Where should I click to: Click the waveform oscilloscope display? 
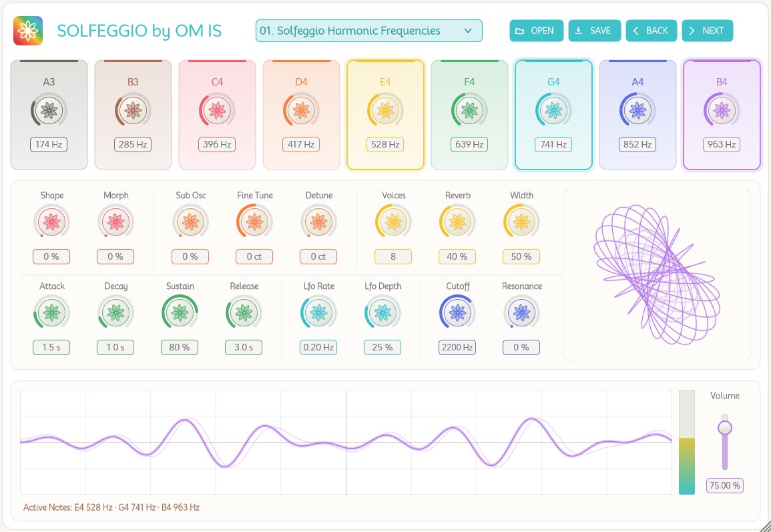click(346, 442)
